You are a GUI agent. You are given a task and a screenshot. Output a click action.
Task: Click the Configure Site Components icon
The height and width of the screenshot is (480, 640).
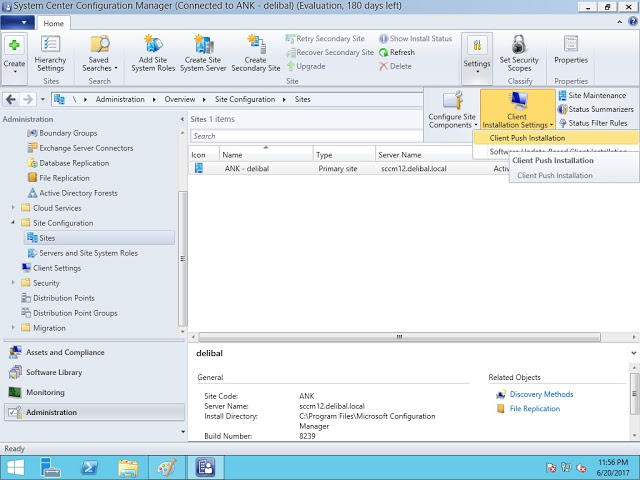coord(451,103)
